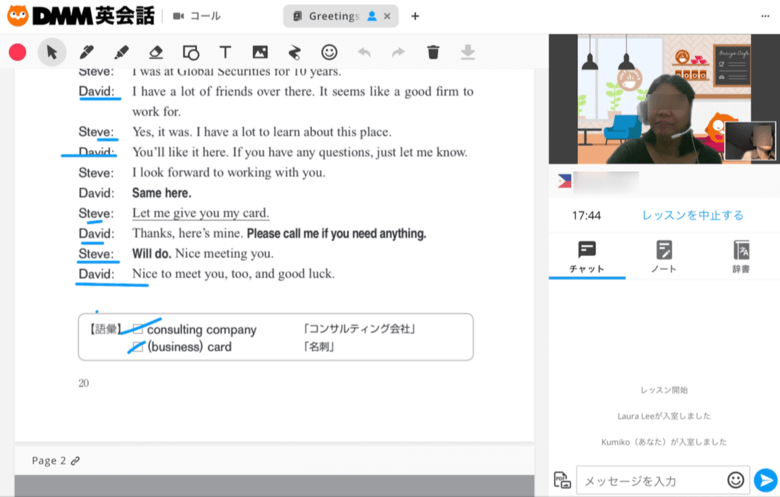Click the Page 2 link icon
780x497 pixels.
click(75, 461)
